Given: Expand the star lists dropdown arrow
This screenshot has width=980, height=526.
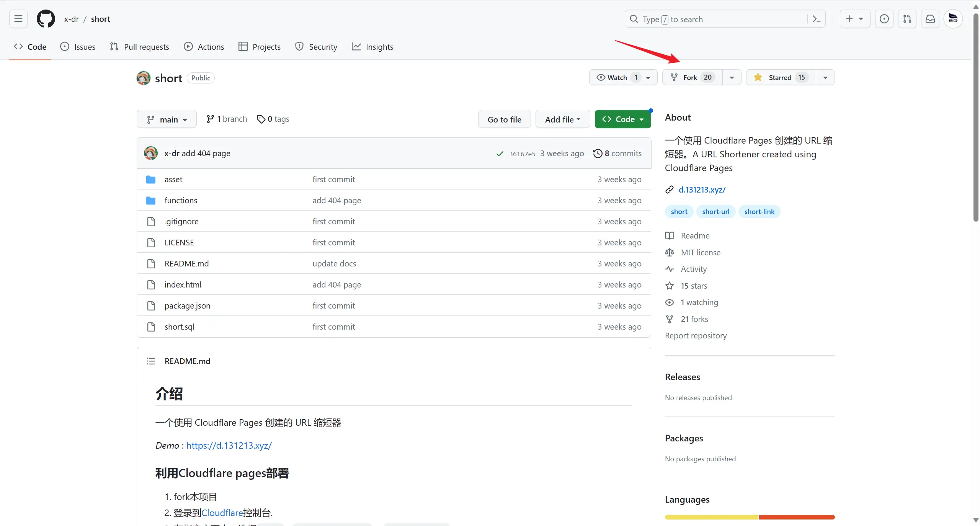Looking at the screenshot, I should 825,77.
